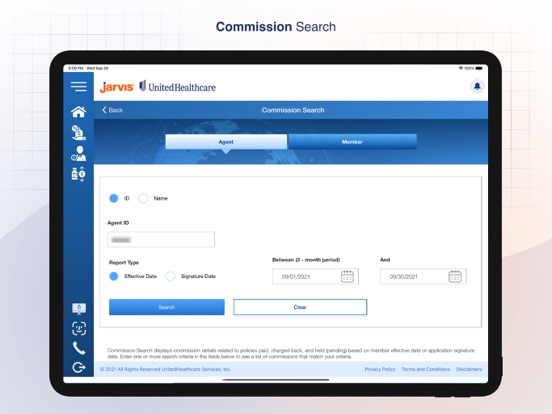Open the agent person sidebar icon
This screenshot has height=414, width=552.
click(79, 154)
